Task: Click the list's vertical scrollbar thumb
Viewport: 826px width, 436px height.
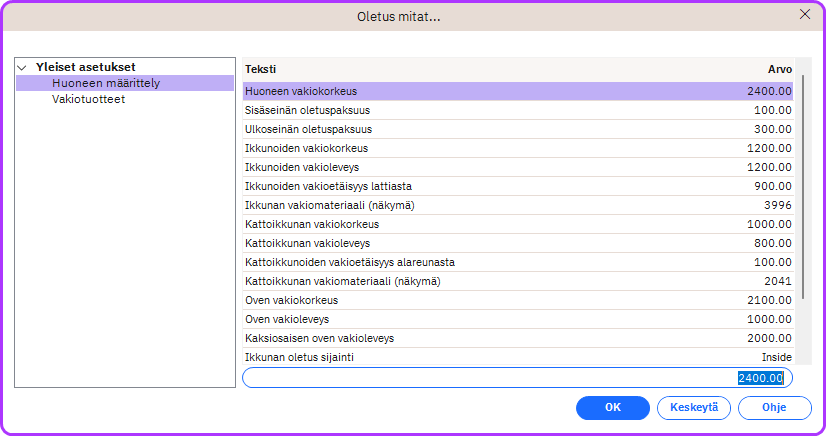Action: 803,187
